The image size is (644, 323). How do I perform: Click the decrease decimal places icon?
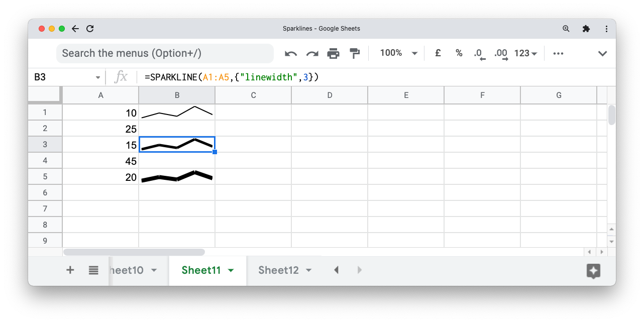[479, 53]
